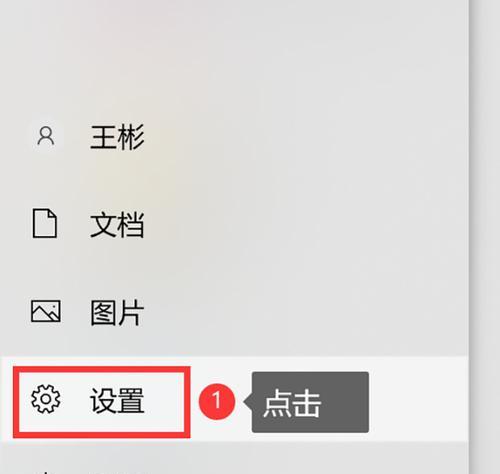
Task: Click the partially visible icon below settings gear
Action: (46, 472)
